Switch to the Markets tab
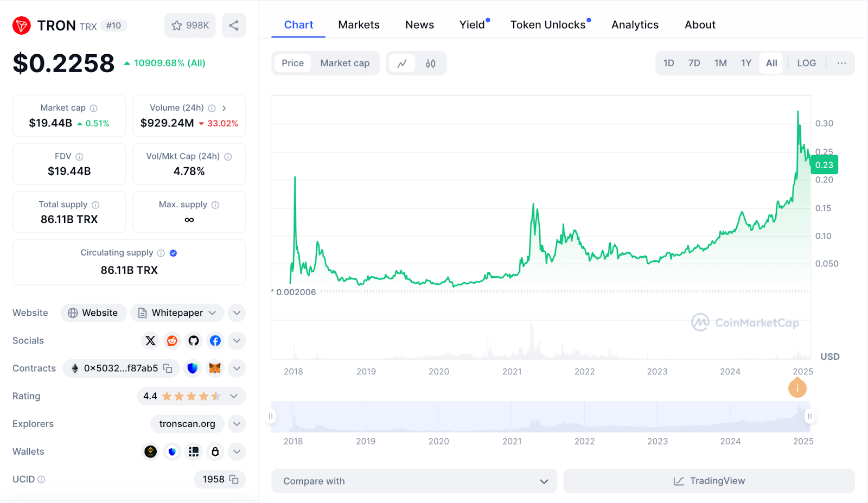This screenshot has width=868, height=503. click(x=359, y=25)
